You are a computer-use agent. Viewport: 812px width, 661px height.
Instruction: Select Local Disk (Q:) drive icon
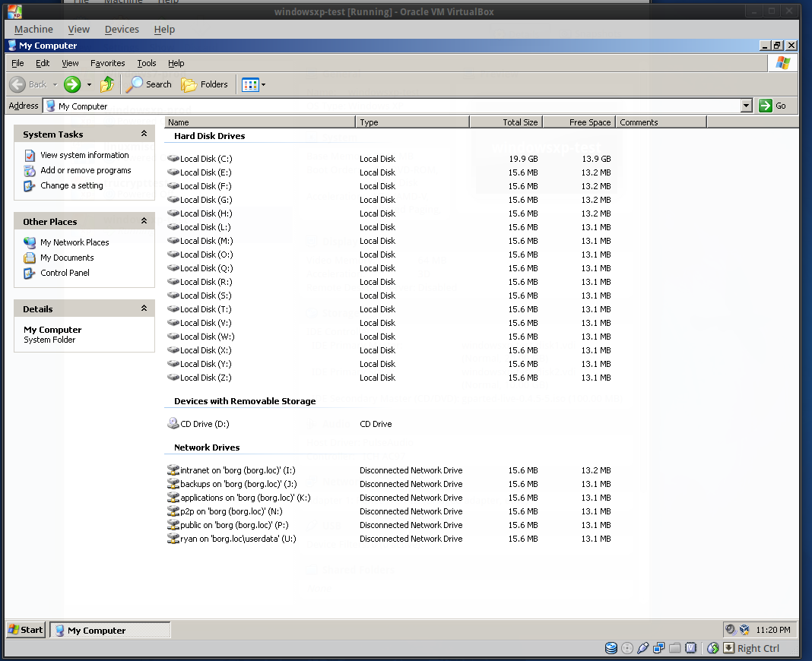tap(173, 268)
